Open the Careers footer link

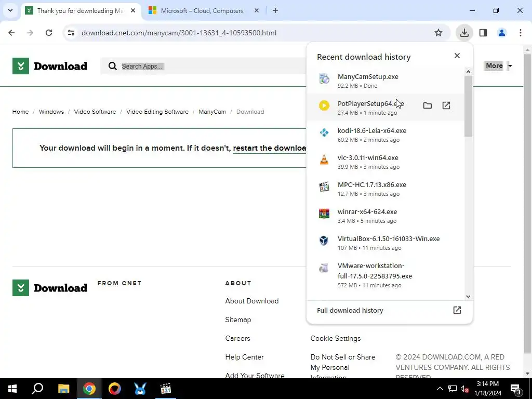(x=237, y=338)
